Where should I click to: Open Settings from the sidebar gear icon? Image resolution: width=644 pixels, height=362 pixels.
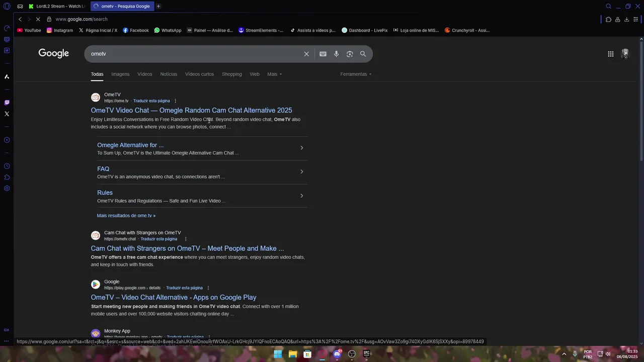tap(7, 189)
